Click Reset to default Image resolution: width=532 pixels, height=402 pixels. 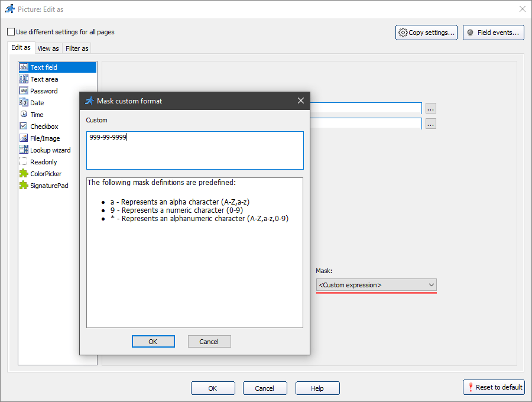(x=494, y=387)
